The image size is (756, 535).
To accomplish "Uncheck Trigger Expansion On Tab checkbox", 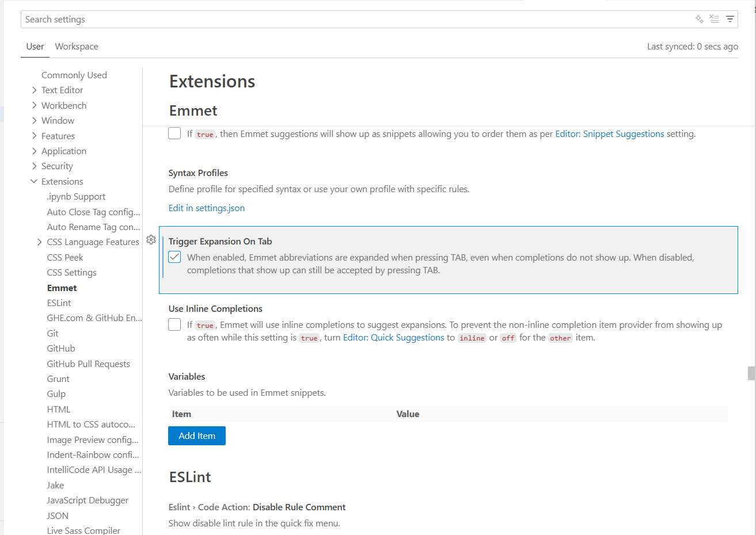I will click(x=174, y=257).
